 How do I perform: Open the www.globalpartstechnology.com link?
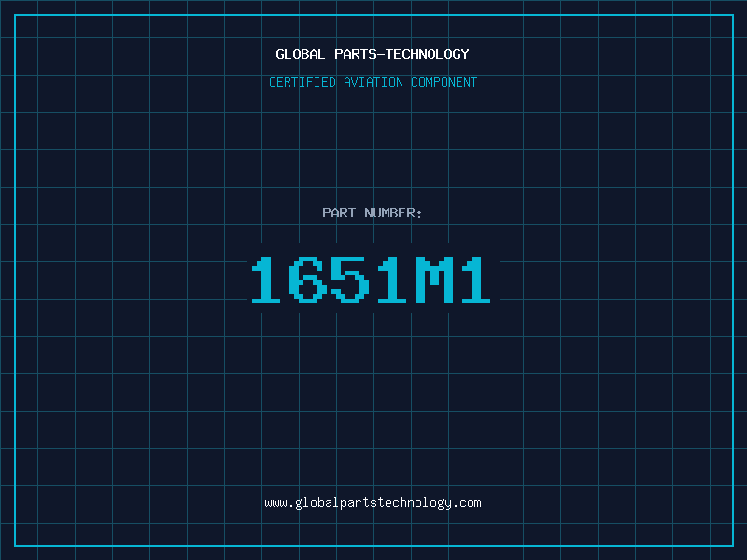tap(373, 503)
